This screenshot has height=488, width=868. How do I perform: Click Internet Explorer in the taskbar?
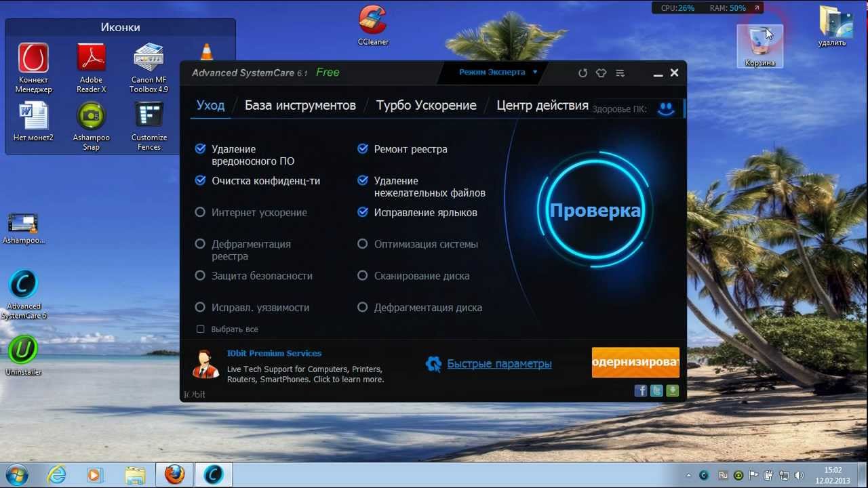click(x=56, y=474)
